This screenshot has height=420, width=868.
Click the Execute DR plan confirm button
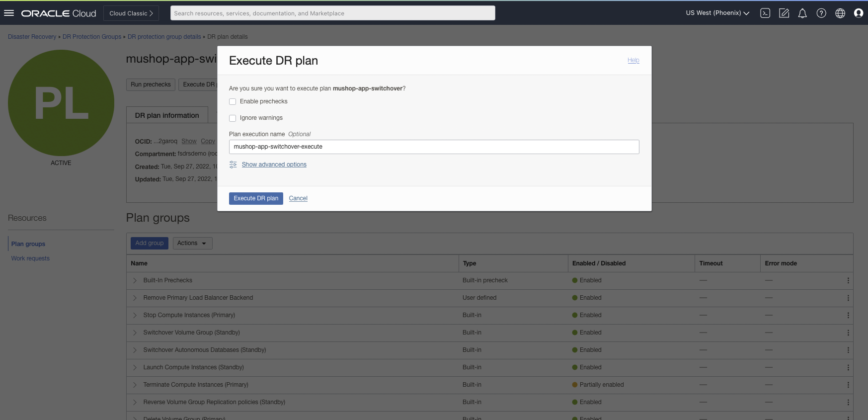point(256,198)
